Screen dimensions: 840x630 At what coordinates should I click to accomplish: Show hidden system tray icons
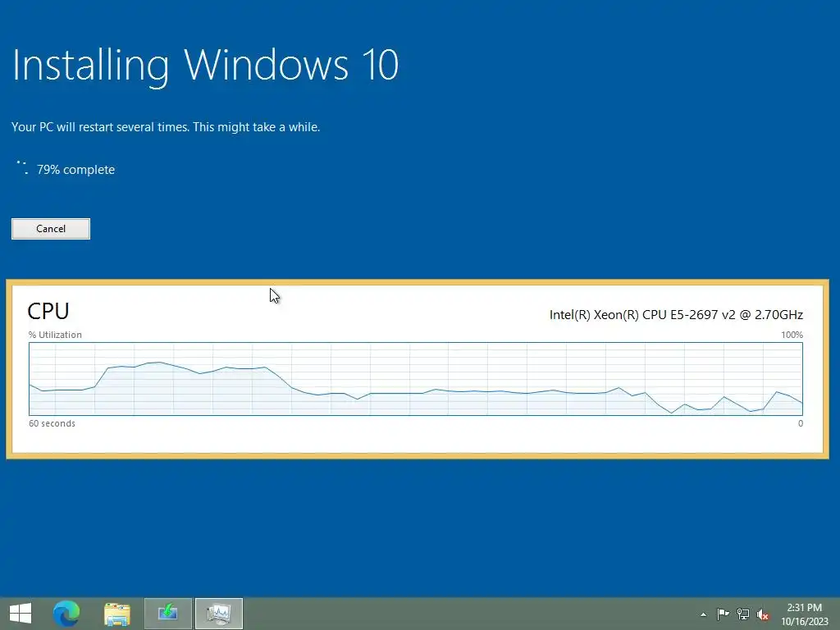click(x=703, y=614)
